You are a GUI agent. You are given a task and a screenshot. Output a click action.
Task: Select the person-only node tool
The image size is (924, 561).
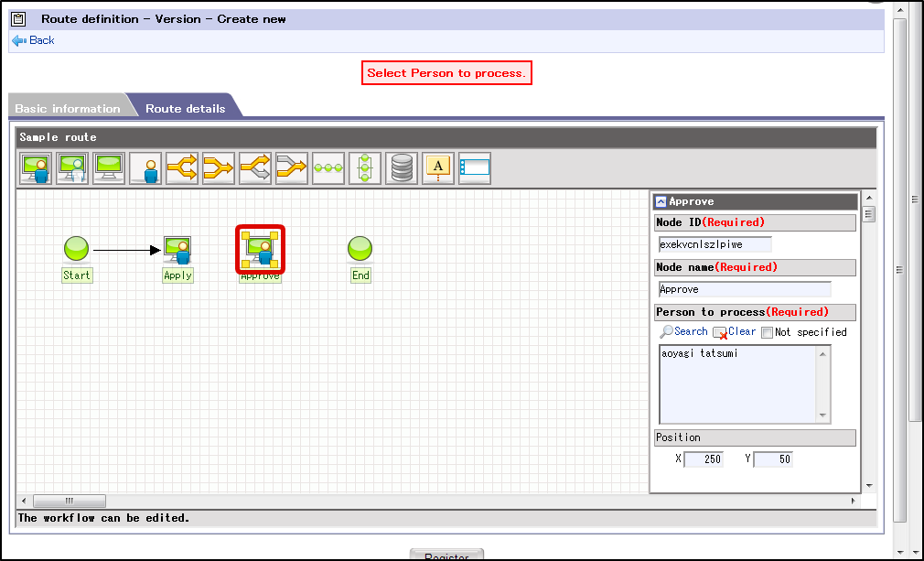tap(145, 168)
